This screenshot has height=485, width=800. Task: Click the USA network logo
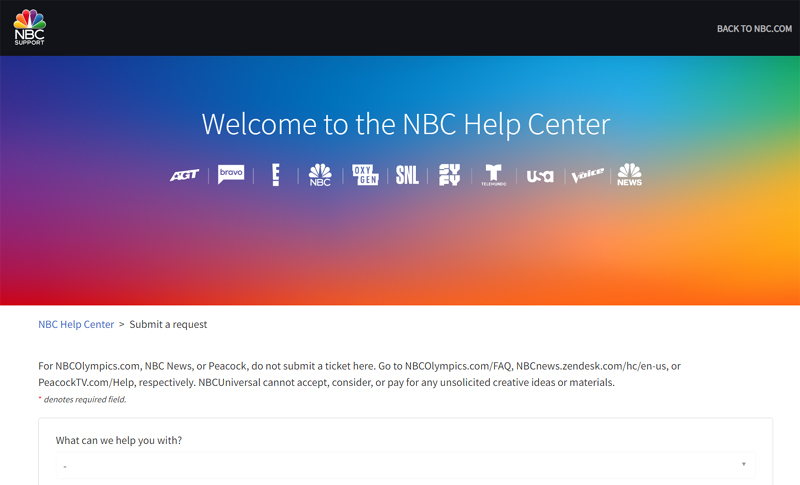point(540,176)
